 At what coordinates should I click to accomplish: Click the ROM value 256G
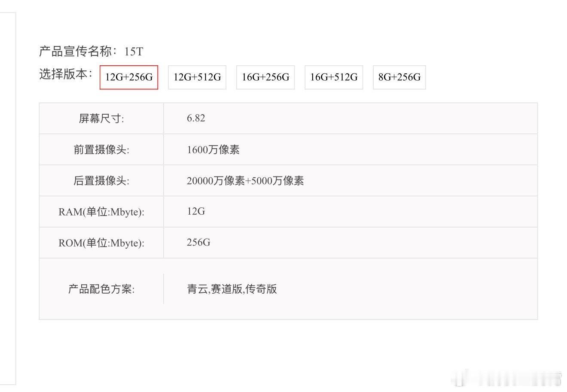tap(198, 243)
